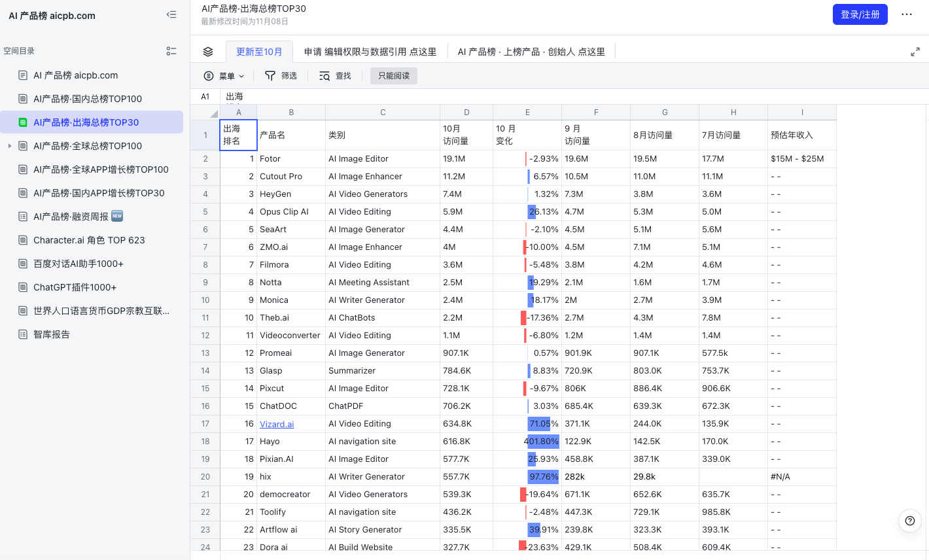Open AI产品榜·全球APP增长榜TOP100 in the sidebar
The height and width of the screenshot is (560, 929).
pyautogui.click(x=92, y=169)
